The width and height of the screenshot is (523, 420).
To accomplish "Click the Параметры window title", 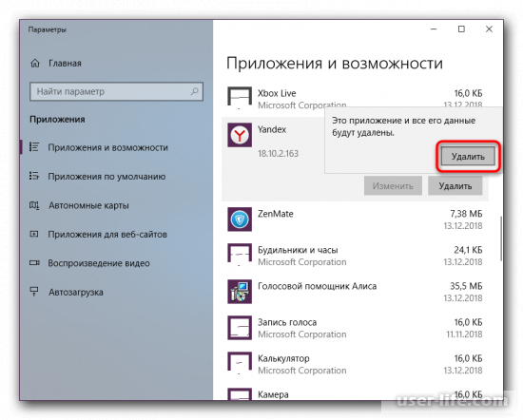I will (x=47, y=29).
